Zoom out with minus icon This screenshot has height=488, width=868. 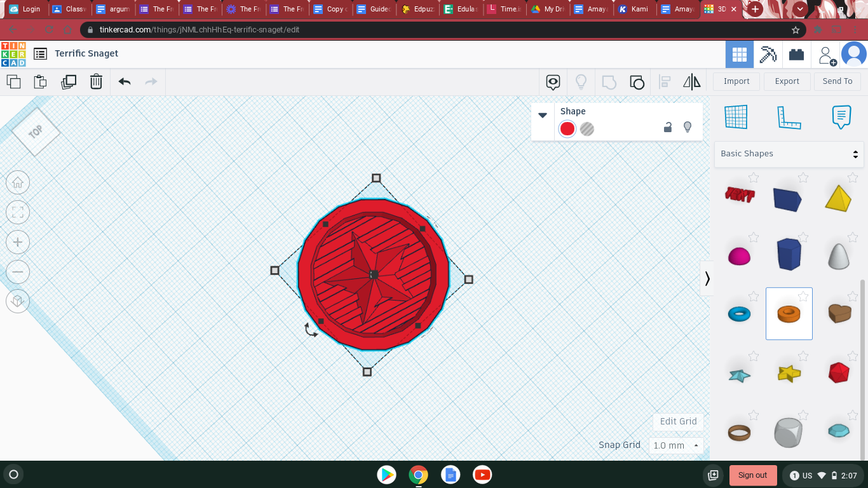tap(18, 272)
